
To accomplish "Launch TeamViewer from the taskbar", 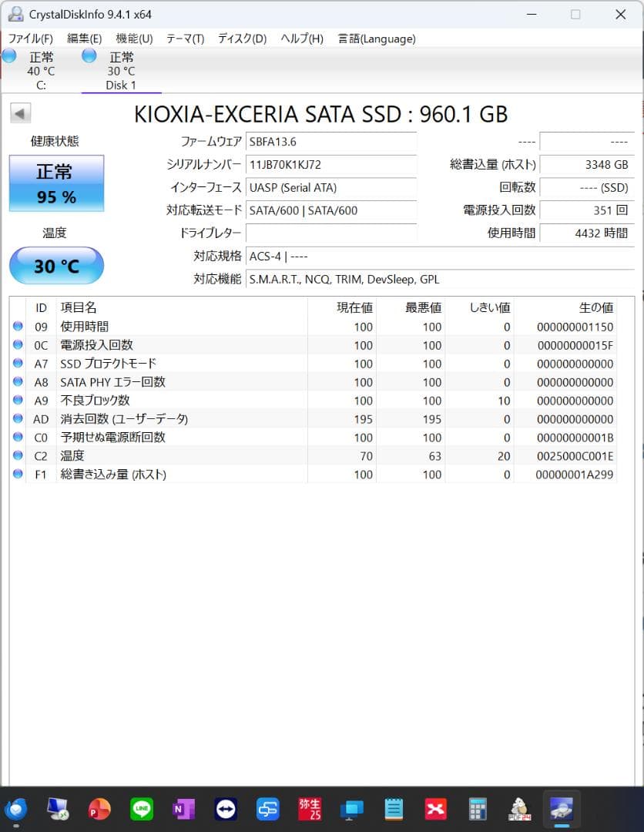I will (x=226, y=810).
